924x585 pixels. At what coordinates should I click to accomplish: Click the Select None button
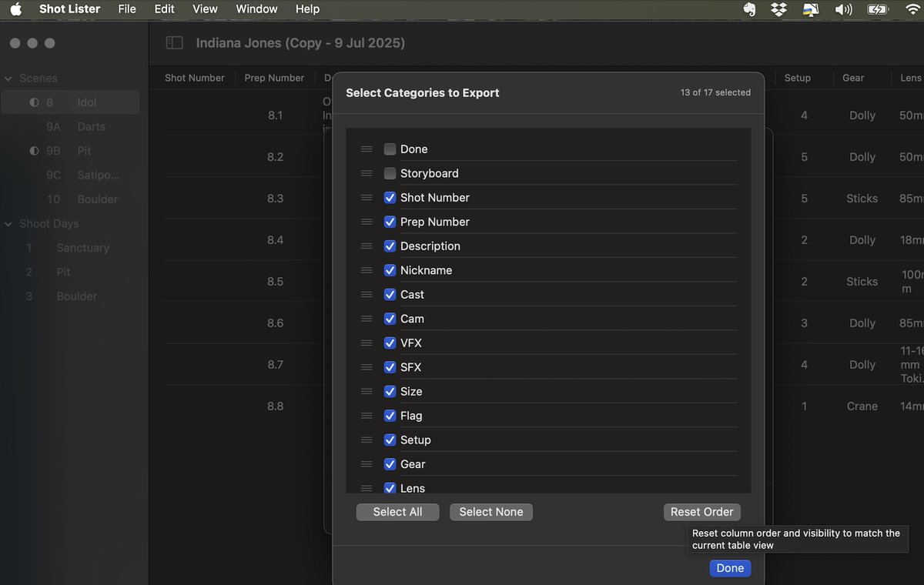click(491, 512)
